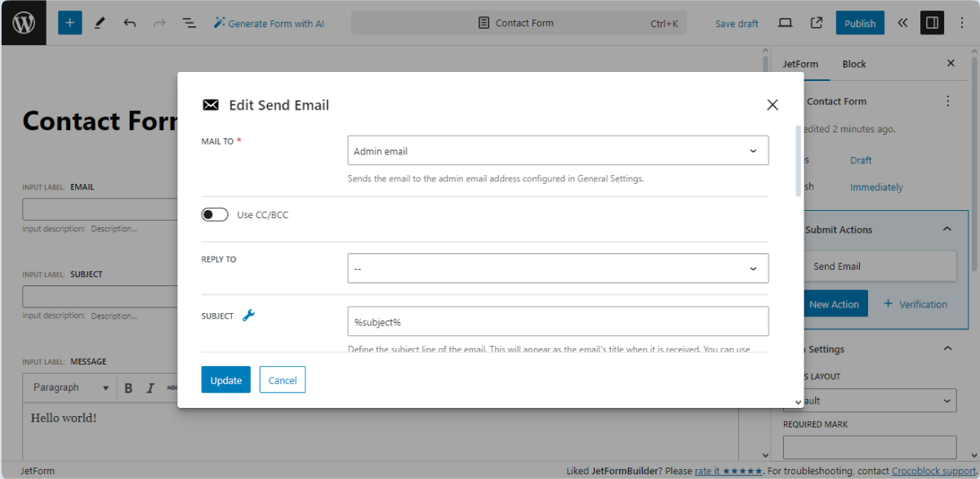Switch to the JetForm tab
Image resolution: width=980 pixels, height=479 pixels.
(801, 64)
